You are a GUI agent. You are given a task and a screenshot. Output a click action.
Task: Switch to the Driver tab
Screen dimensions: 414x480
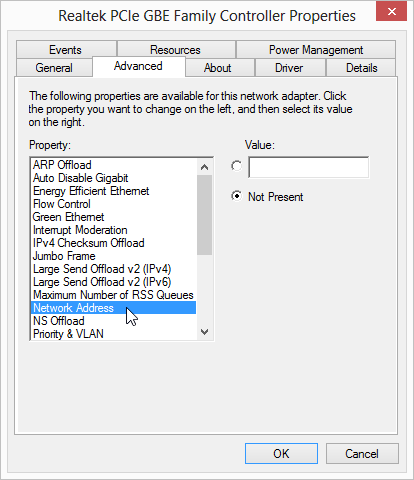(289, 68)
